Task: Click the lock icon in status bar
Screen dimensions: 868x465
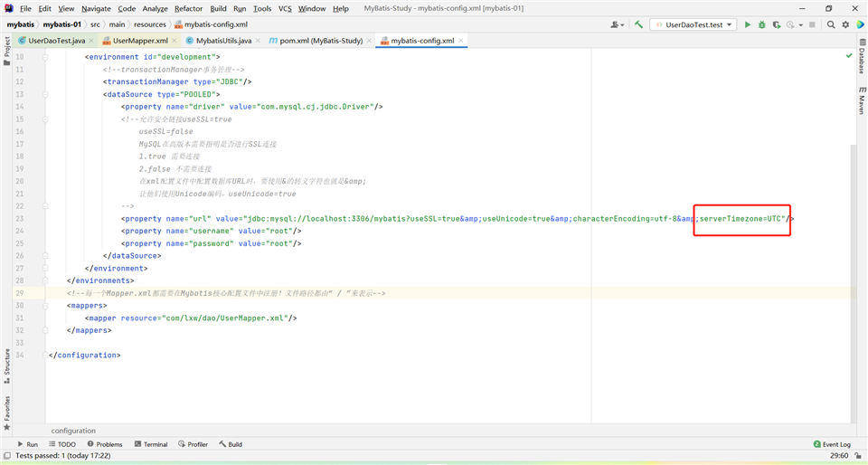Action: coord(857,456)
